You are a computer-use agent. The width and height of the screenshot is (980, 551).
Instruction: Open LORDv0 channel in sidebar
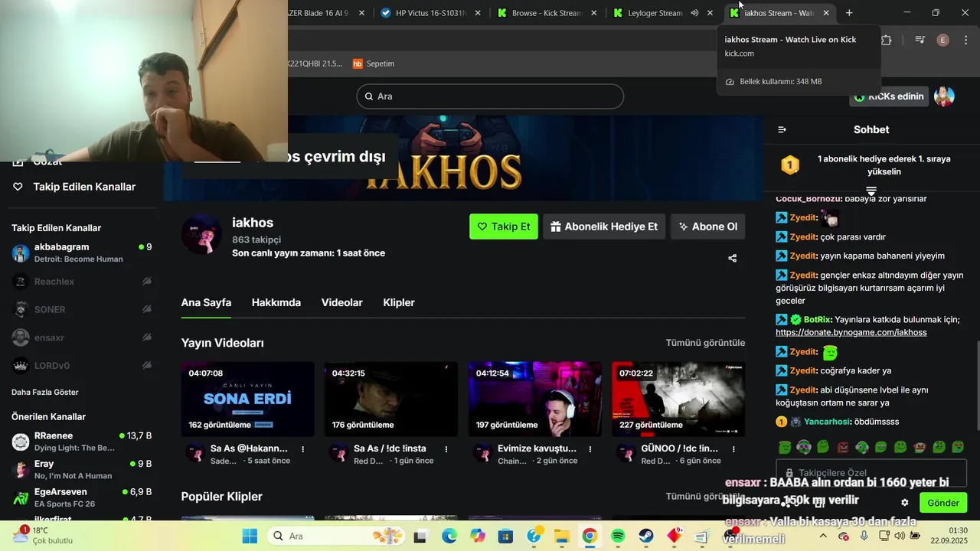pos(81,365)
